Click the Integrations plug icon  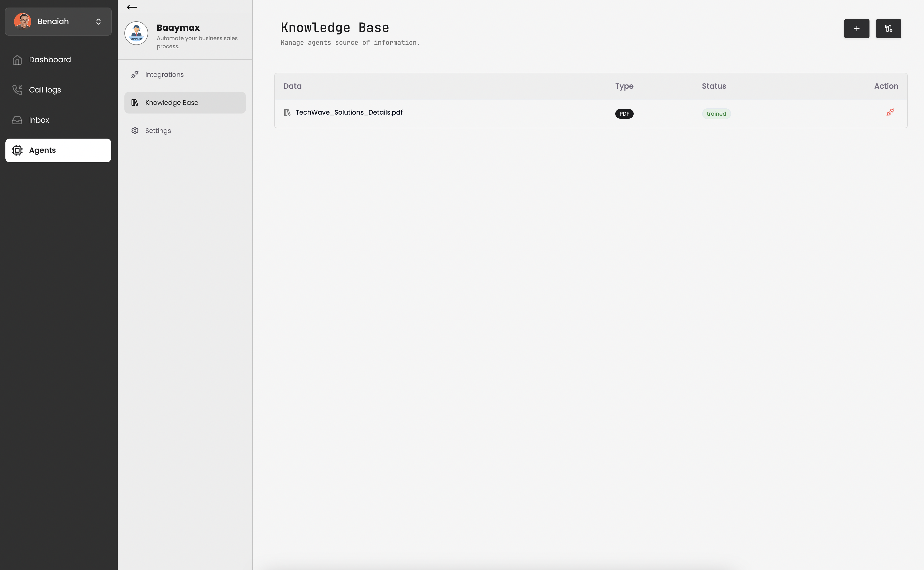[x=135, y=75]
